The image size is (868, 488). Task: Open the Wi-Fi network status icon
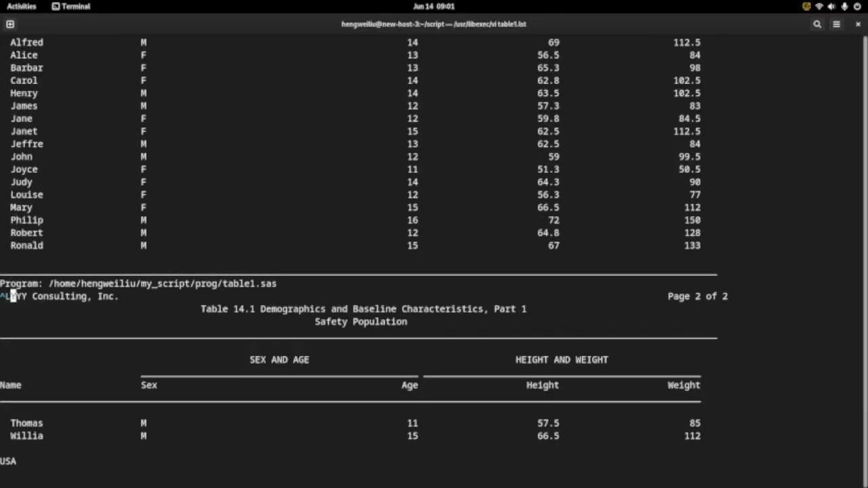[x=819, y=6]
